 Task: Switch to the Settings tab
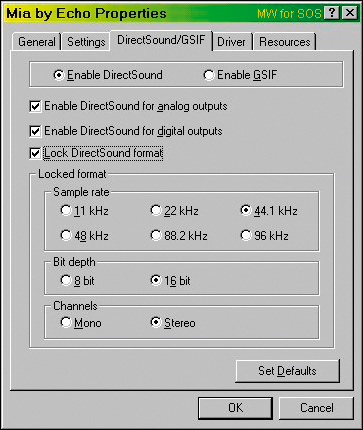click(x=86, y=42)
